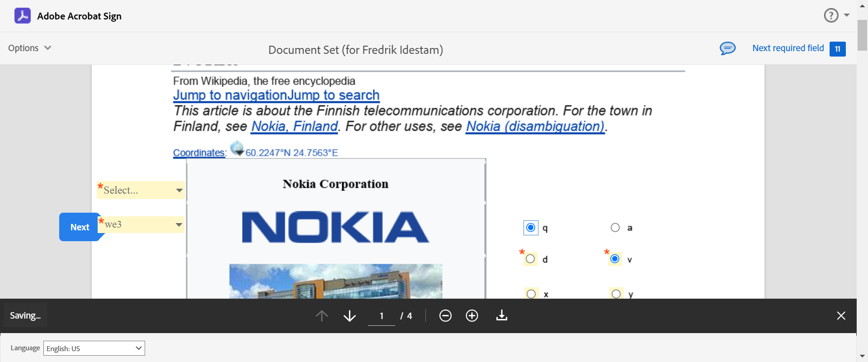868x362 pixels.
Task: Select radio button labeled a
Action: (615, 228)
